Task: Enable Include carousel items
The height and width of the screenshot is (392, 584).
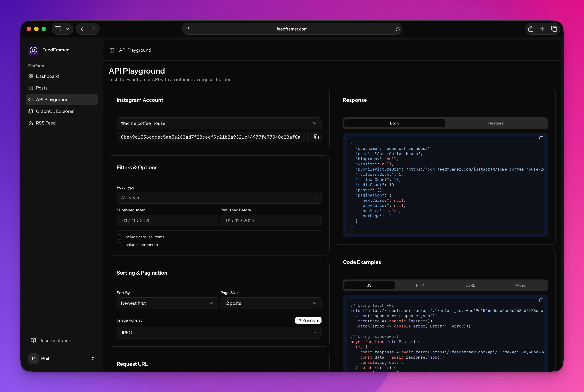Action: click(x=119, y=237)
